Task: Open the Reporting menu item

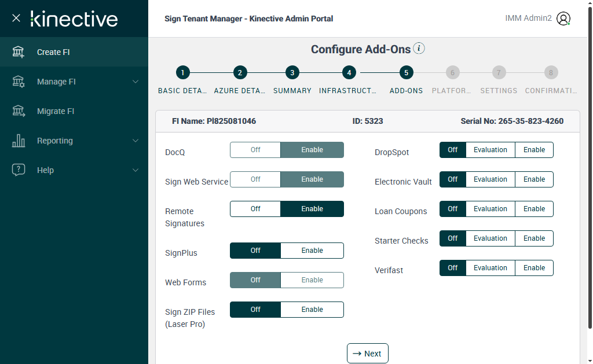Action: point(74,140)
